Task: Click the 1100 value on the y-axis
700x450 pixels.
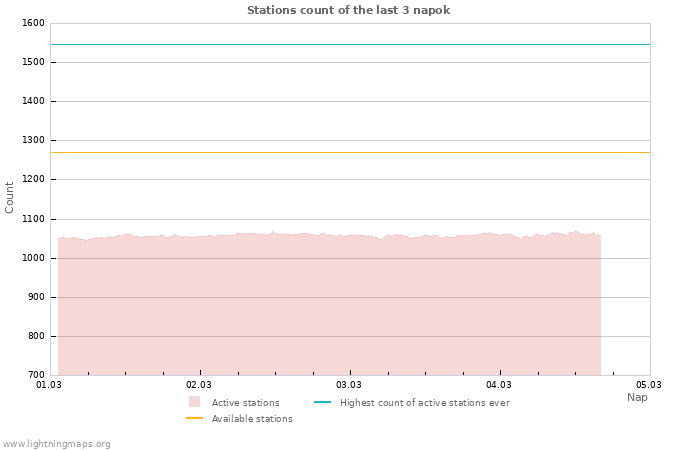Action: (32, 219)
